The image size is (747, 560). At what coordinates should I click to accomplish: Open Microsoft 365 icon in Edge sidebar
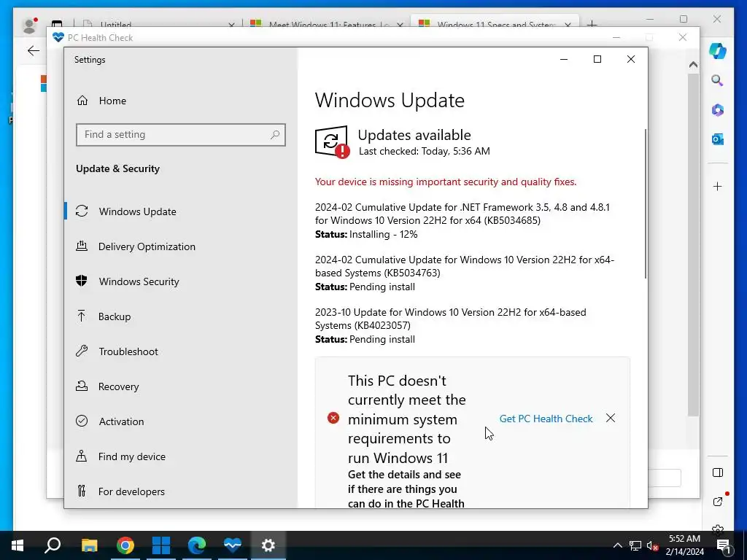pyautogui.click(x=718, y=110)
